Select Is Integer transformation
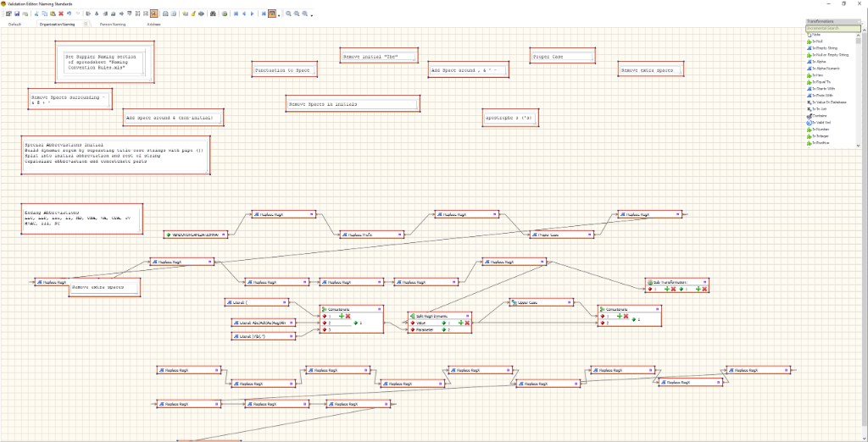 point(820,135)
